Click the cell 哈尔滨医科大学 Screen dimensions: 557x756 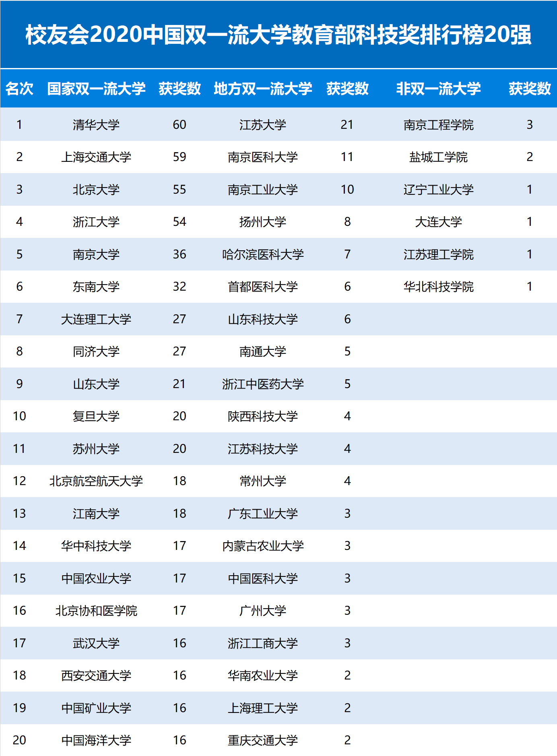click(x=263, y=254)
